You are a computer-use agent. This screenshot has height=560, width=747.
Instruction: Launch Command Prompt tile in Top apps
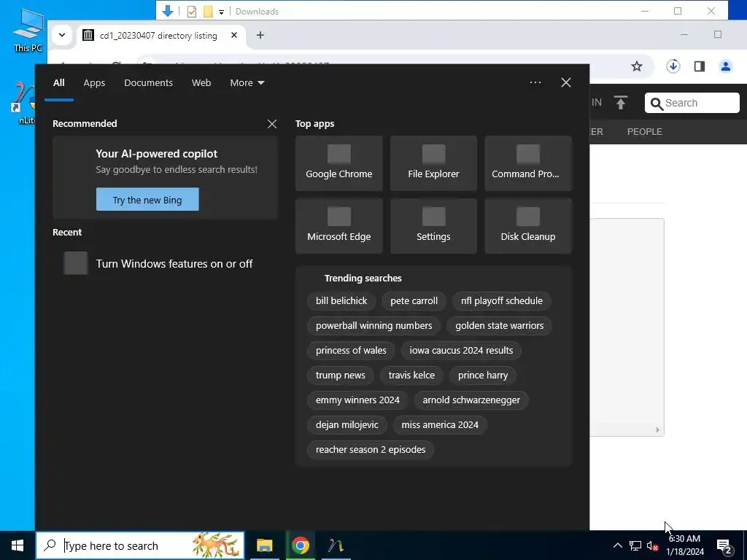coord(528,163)
